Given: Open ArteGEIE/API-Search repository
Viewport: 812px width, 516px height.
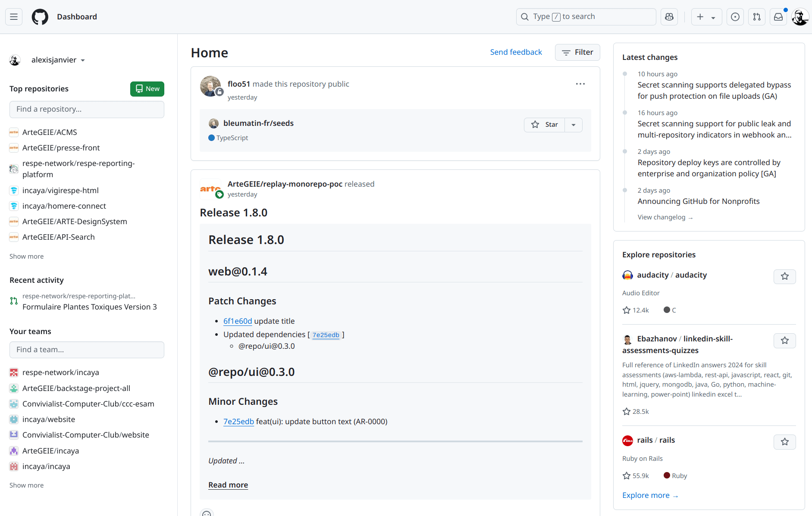Looking at the screenshot, I should (x=58, y=237).
